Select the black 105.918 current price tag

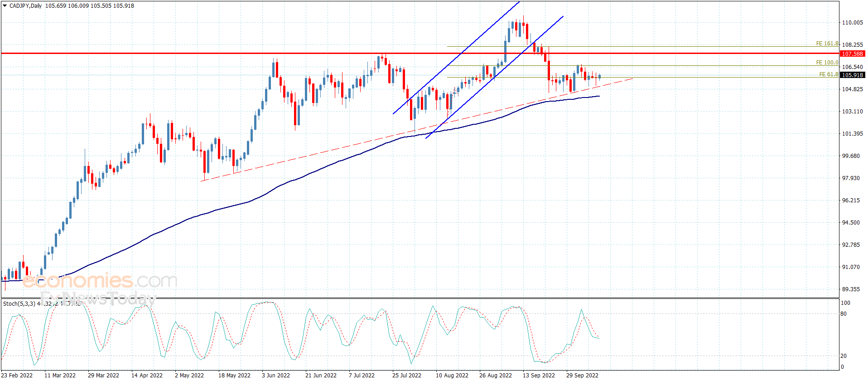click(x=852, y=75)
